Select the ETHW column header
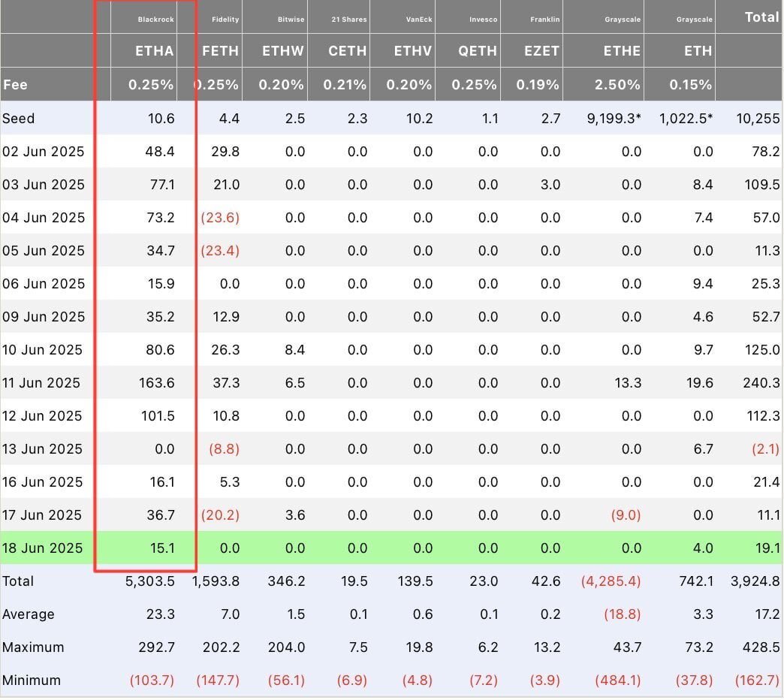The image size is (784, 700). (283, 51)
